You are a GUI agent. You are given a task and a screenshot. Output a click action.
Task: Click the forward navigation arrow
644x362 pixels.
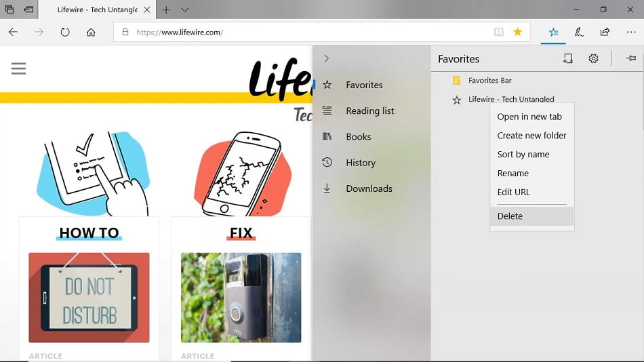tap(39, 32)
